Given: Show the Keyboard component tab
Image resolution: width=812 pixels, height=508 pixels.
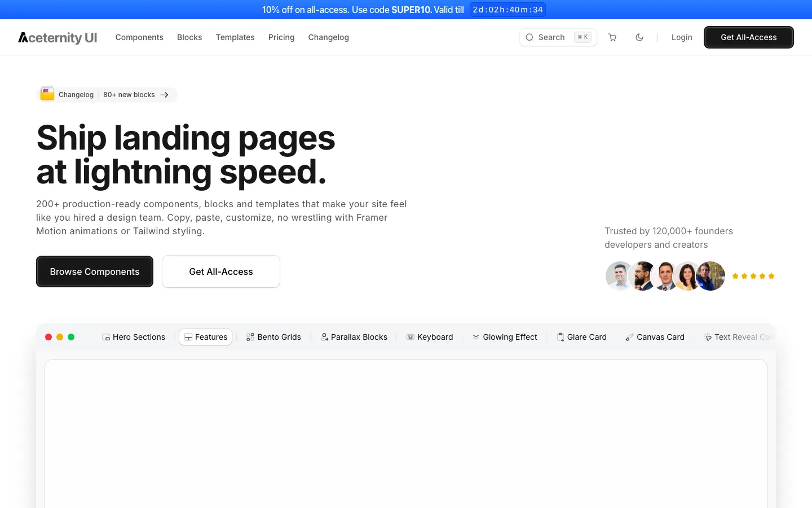Looking at the screenshot, I should 430,337.
